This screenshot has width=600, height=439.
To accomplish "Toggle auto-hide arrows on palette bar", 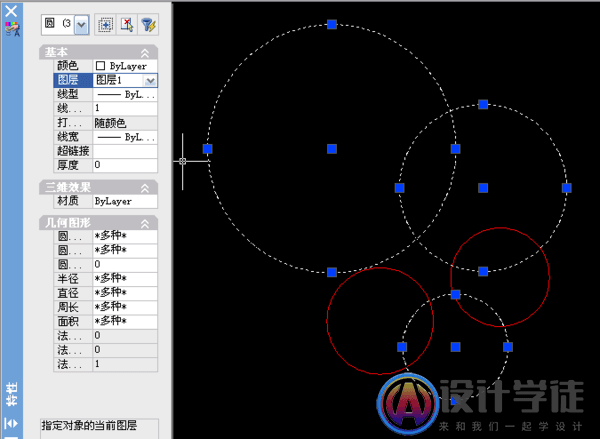I will (11, 423).
